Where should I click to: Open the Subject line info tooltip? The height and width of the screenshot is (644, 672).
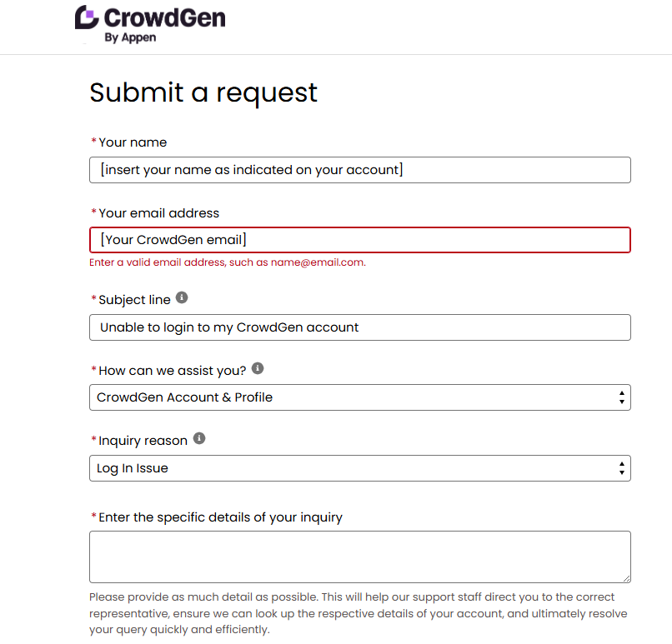point(182,297)
